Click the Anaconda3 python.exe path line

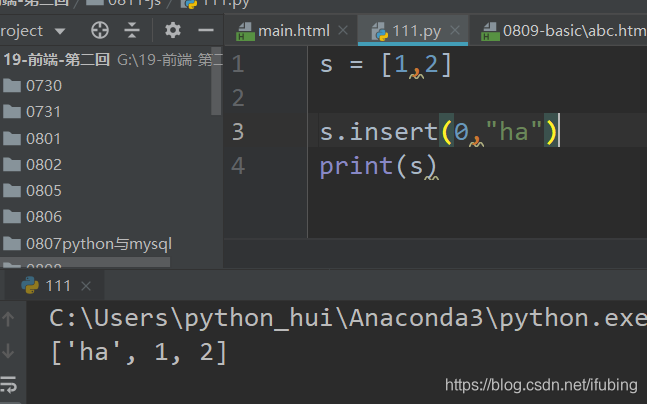point(347,318)
